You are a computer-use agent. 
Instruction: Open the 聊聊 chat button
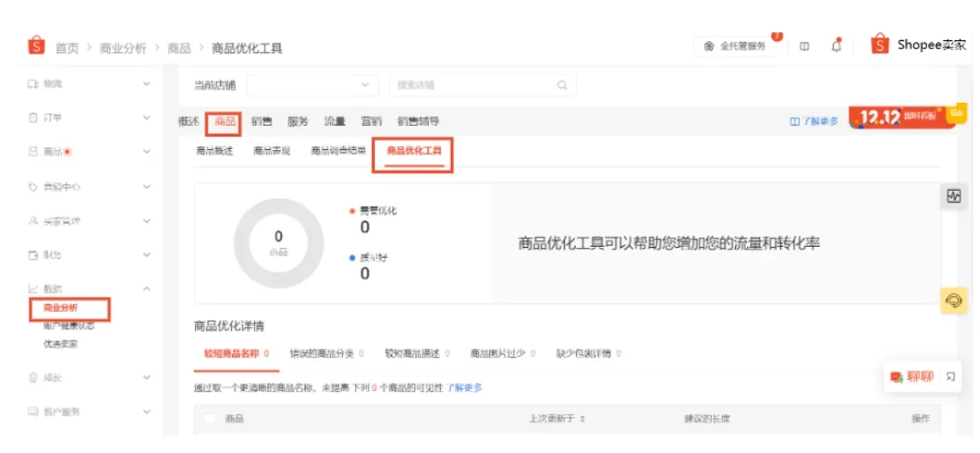913,376
